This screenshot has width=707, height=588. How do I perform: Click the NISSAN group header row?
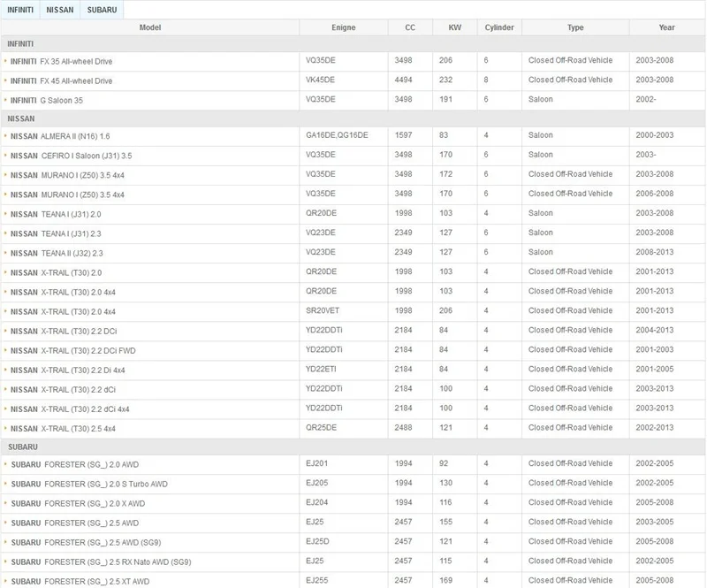click(x=353, y=118)
